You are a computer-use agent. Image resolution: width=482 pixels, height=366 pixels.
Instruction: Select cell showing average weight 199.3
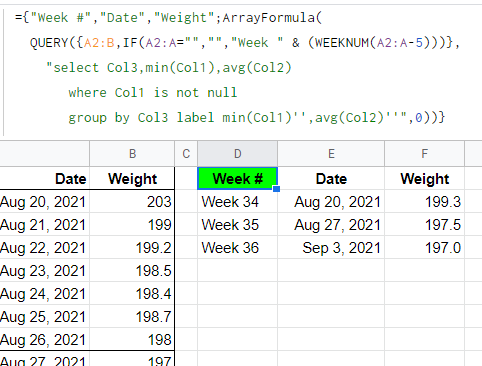424,201
